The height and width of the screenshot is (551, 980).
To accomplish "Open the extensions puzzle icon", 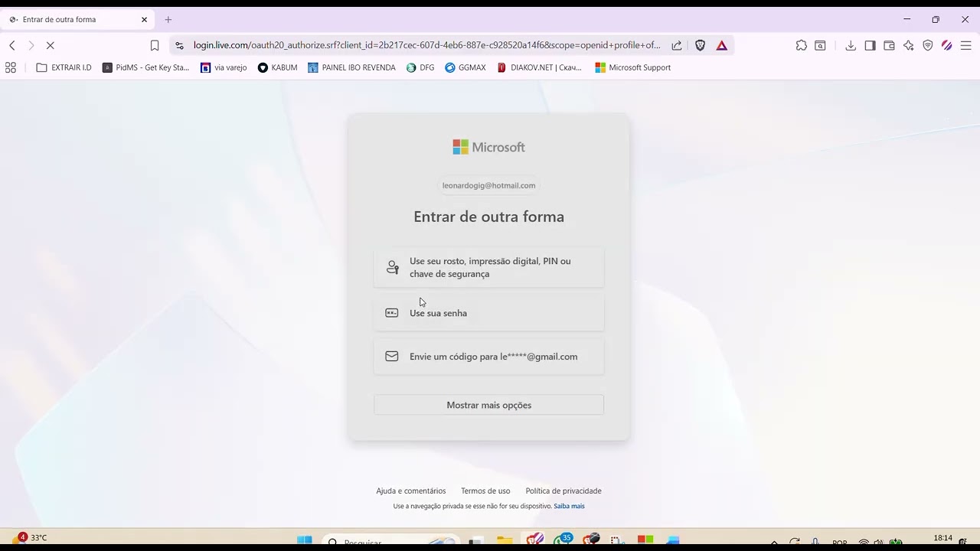I will pyautogui.click(x=802, y=46).
